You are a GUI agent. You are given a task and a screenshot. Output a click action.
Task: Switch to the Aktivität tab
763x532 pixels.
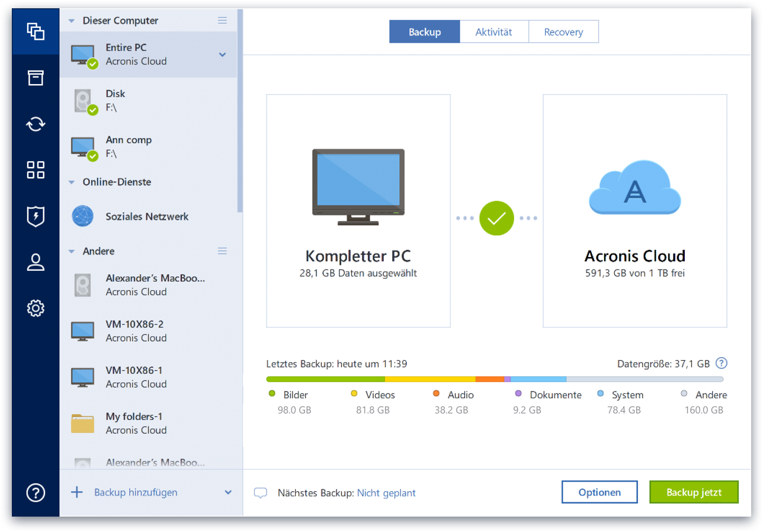[x=494, y=31]
